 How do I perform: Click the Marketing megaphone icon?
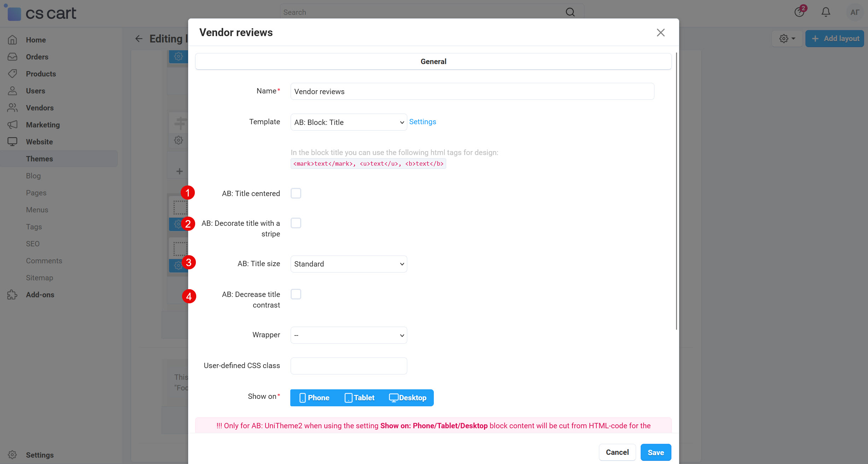(12, 125)
